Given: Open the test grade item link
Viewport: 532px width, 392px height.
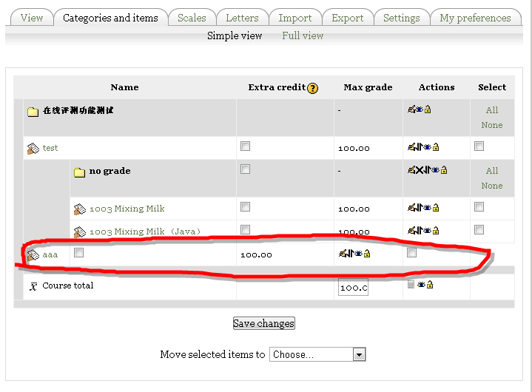Looking at the screenshot, I should point(50,148).
